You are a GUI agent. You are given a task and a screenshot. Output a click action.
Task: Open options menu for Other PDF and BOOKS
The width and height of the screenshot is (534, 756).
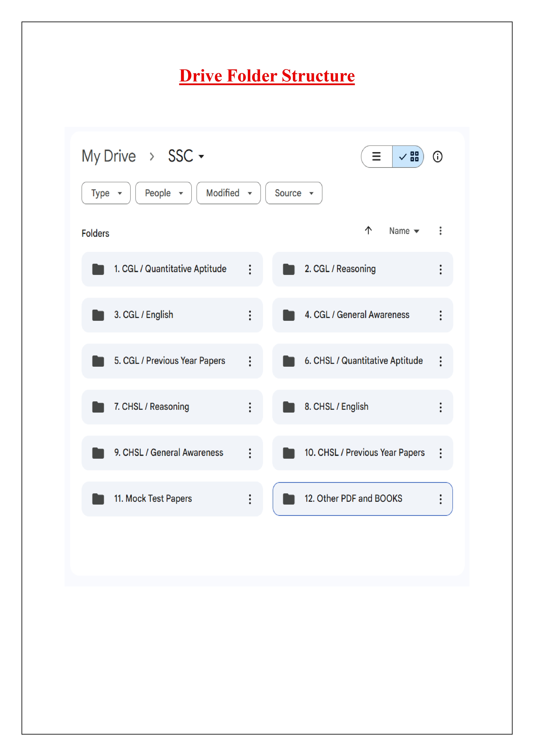[441, 499]
